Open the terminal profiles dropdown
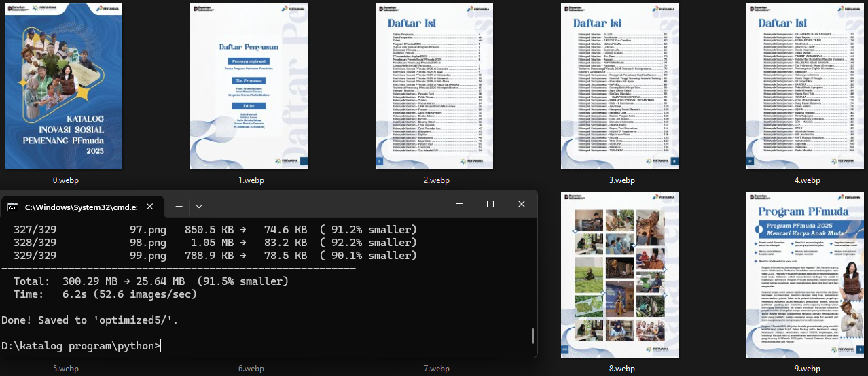This screenshot has height=376, width=868. 199,205
